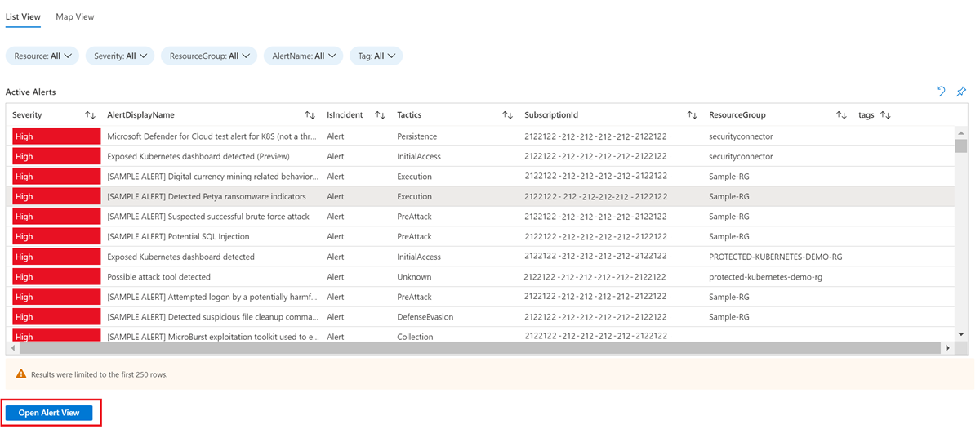The image size is (980, 434).
Task: Sort by Severity column arrows
Action: 91,115
